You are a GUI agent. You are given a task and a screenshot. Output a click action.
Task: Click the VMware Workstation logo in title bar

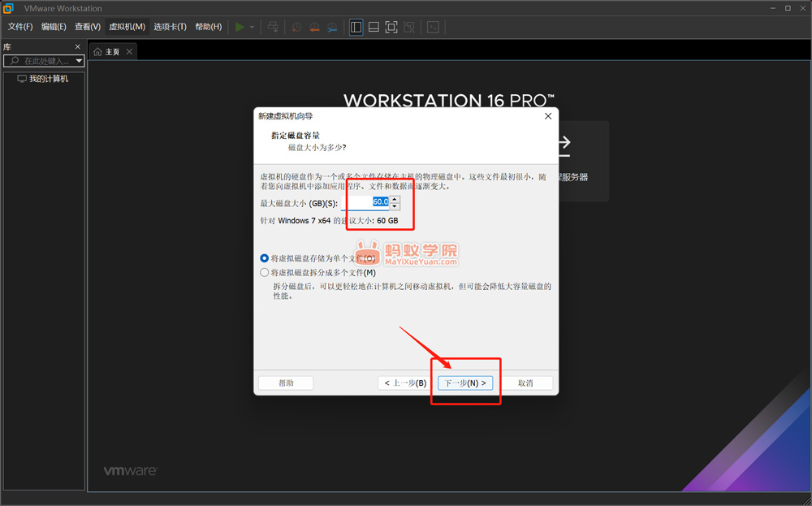tap(8, 8)
